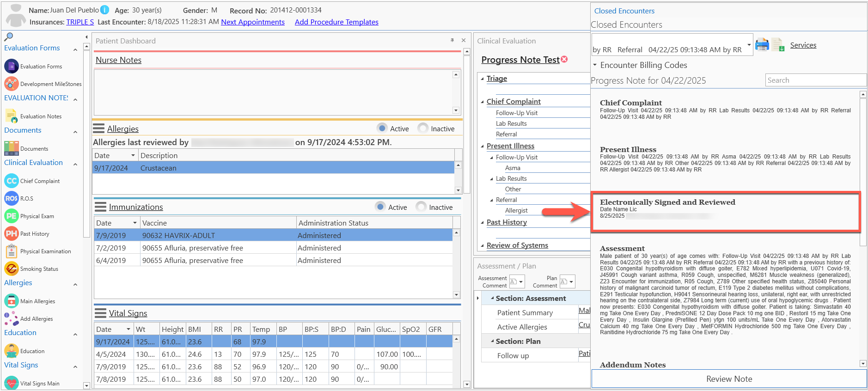
Task: Click the patient info icon beside Juan Del Pueblo
Action: click(105, 10)
